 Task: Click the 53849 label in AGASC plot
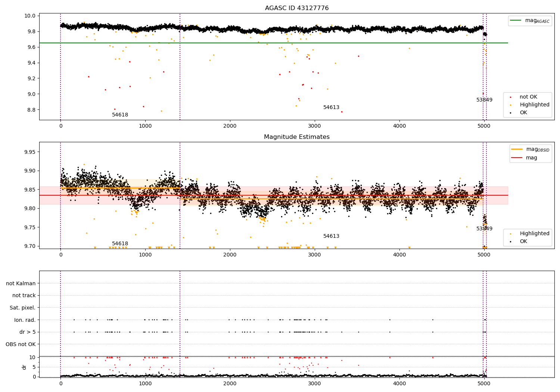pos(484,100)
